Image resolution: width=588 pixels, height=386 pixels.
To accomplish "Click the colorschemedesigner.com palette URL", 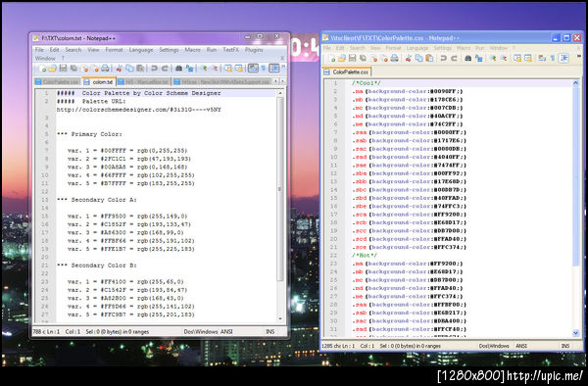I will 139,110.
